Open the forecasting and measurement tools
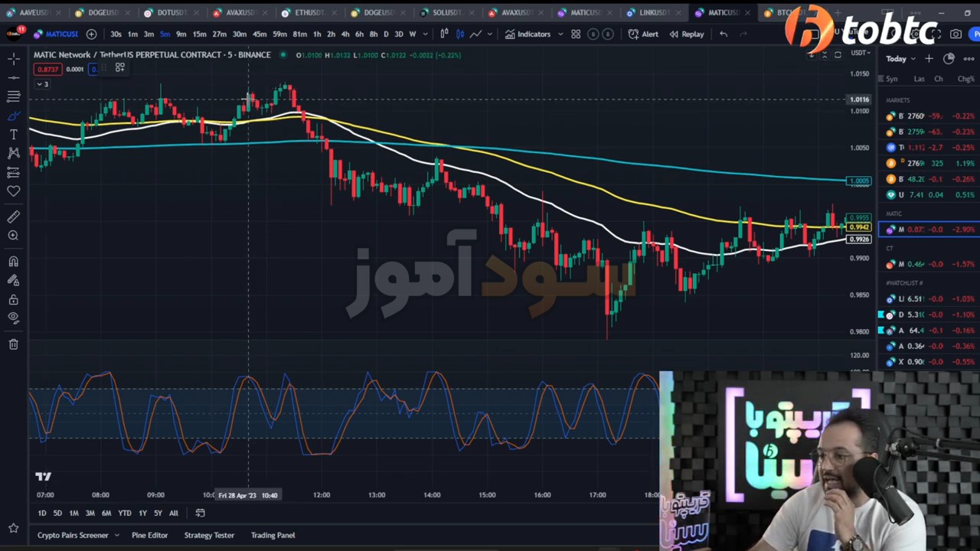 [x=14, y=172]
